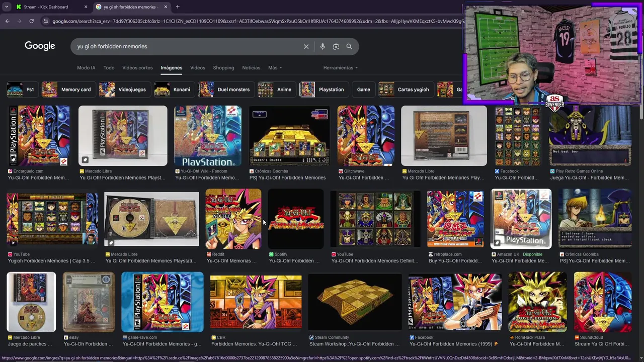Filter by Memory card chip
This screenshot has height=362, width=644.
pyautogui.click(x=68, y=89)
